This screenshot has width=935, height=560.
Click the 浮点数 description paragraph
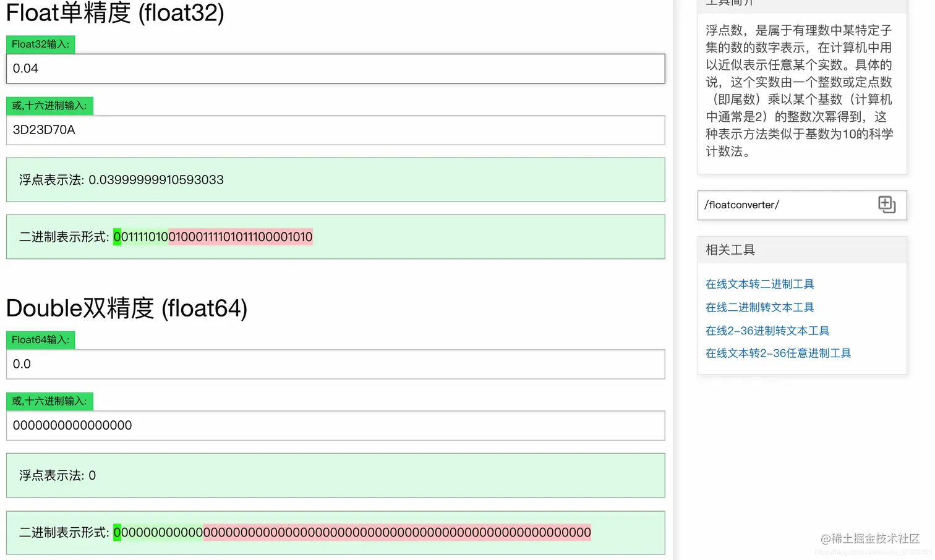[x=799, y=91]
